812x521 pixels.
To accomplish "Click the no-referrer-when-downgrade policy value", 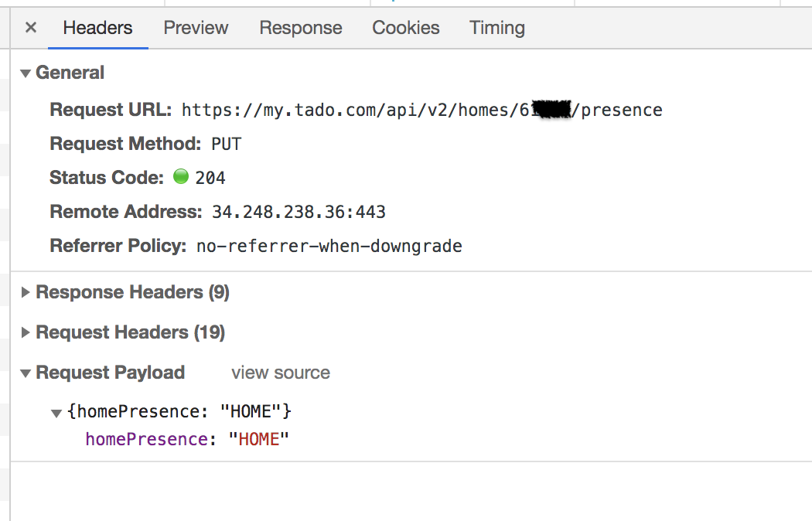I will [x=329, y=247].
